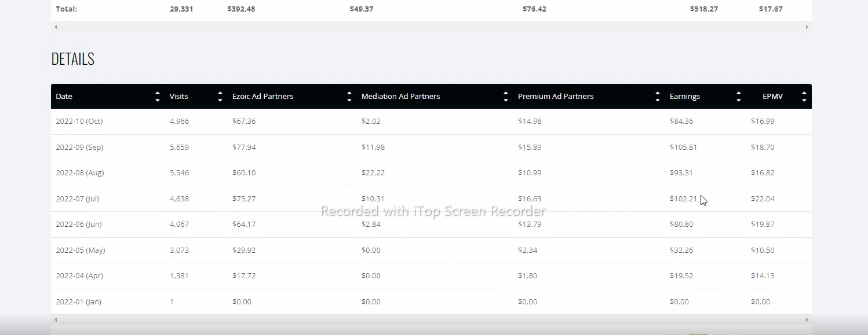Screen dimensions: 868x335
Task: Click the total earnings $518.27
Action: 704,9
